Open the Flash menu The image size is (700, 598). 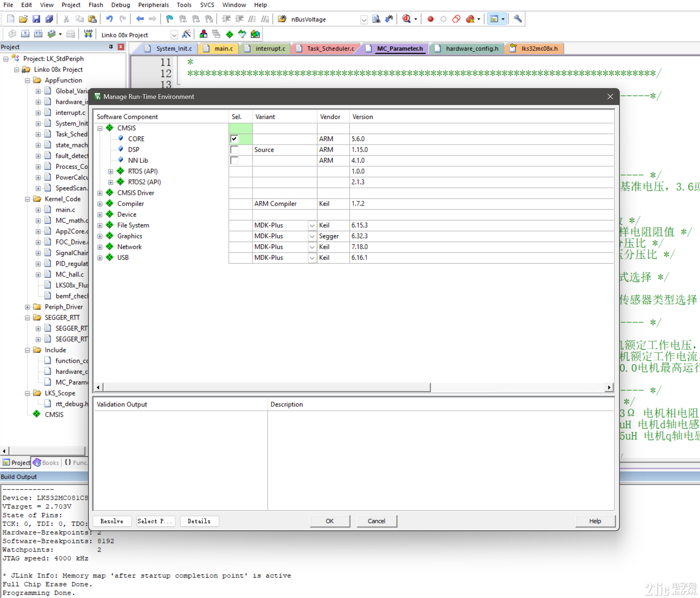point(96,5)
